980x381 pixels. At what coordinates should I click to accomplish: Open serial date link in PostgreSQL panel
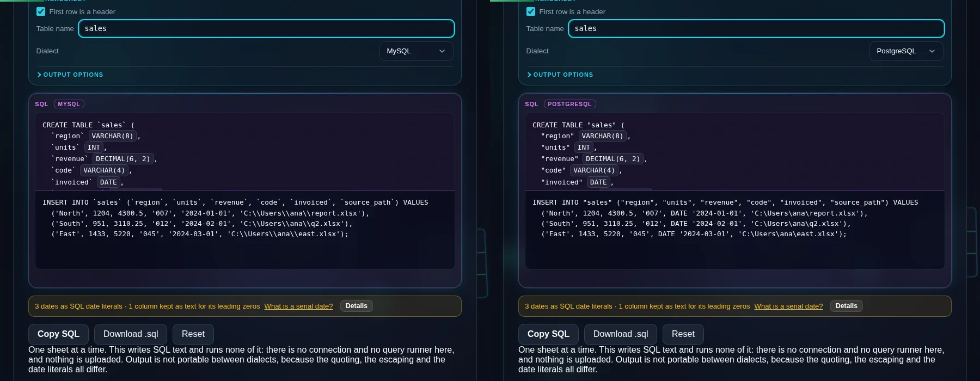tap(788, 306)
